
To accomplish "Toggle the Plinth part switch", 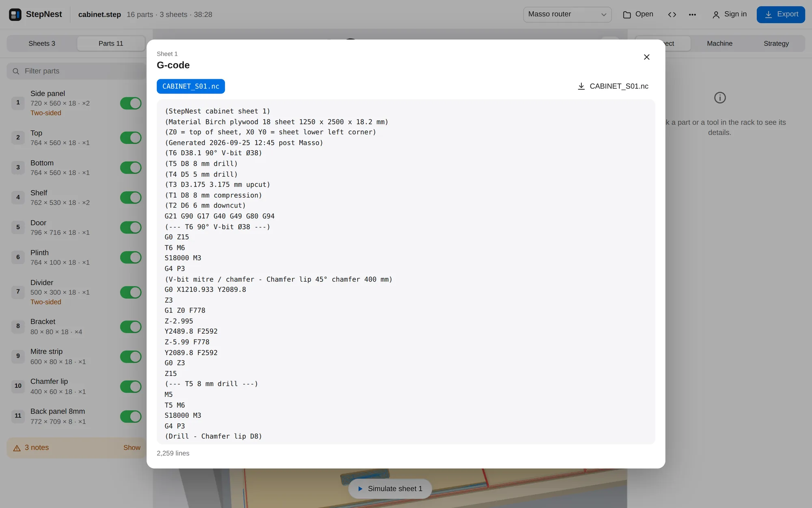I will point(131,257).
